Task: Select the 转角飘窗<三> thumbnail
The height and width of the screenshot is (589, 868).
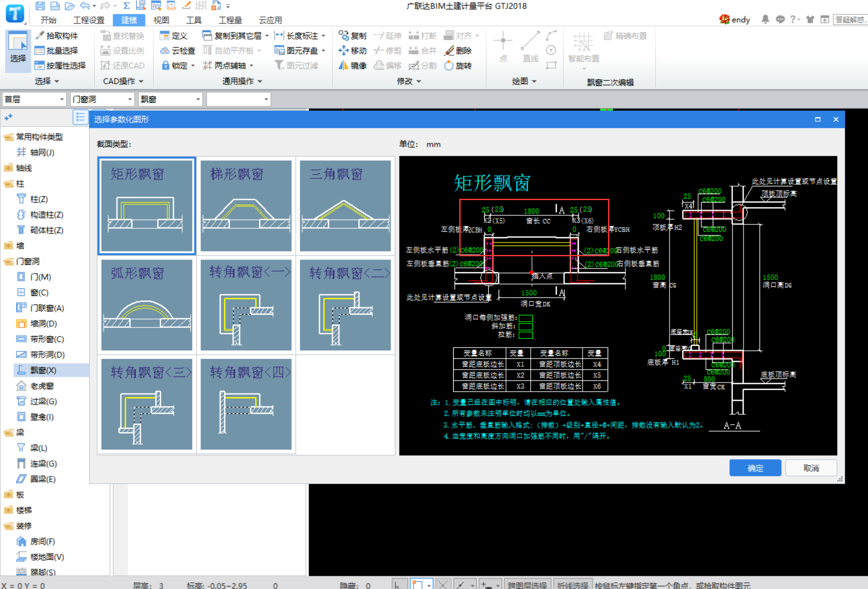Action: [x=147, y=404]
